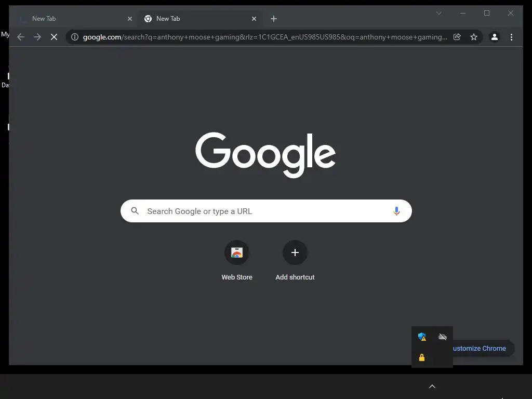
Task: Close the active second New Tab
Action: 254,19
